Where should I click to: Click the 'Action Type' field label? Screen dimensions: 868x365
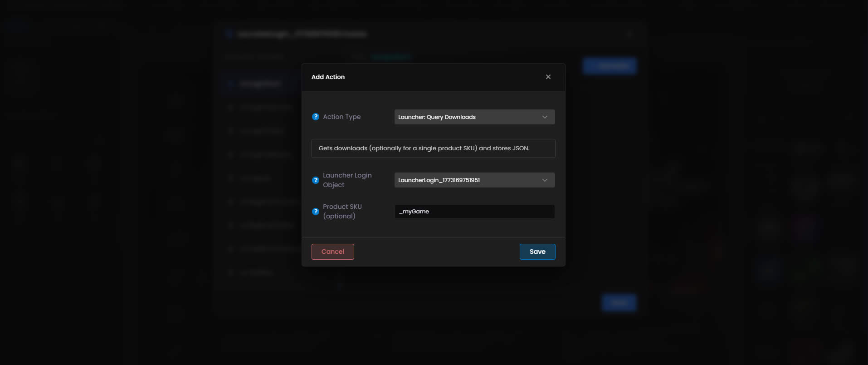click(x=341, y=117)
